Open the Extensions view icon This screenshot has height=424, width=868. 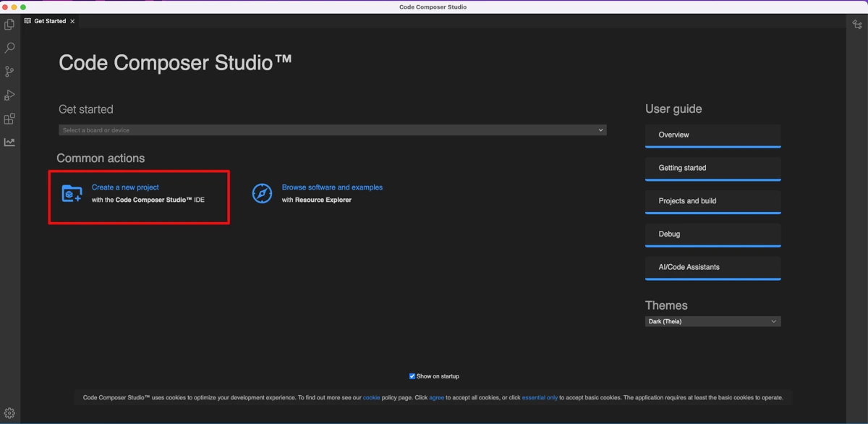[x=9, y=119]
